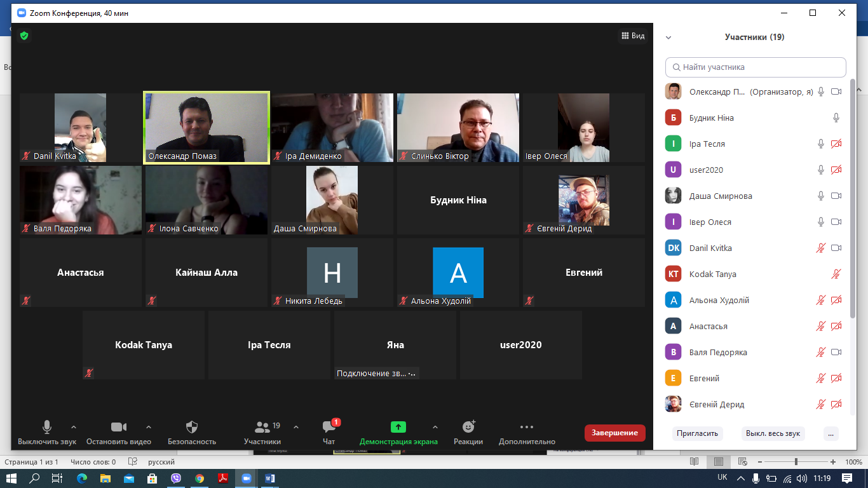The image size is (868, 488).
Task: Click camera icon in Даша Смирнова row
Action: tap(836, 196)
